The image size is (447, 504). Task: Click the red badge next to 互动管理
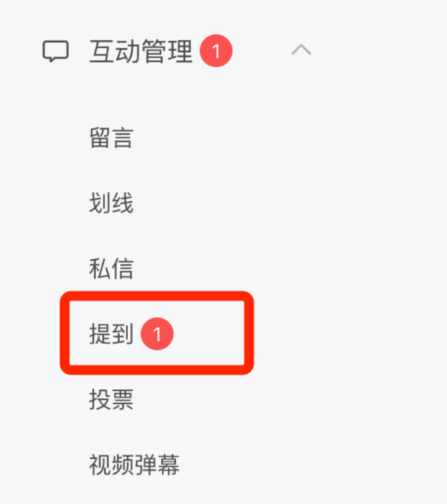click(216, 51)
